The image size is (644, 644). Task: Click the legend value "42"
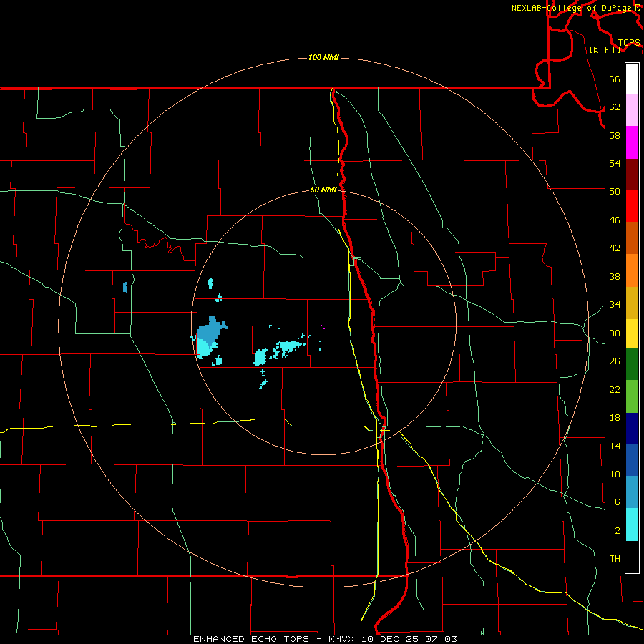coord(615,248)
